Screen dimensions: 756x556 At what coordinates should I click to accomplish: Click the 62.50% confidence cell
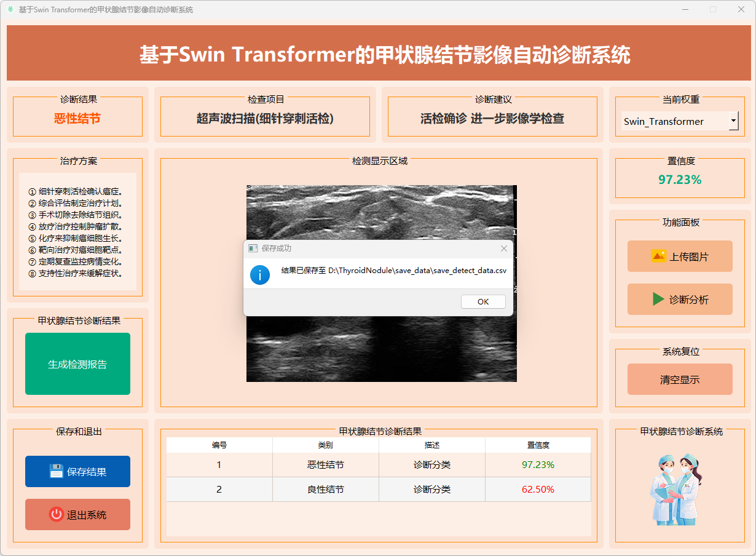point(538,490)
